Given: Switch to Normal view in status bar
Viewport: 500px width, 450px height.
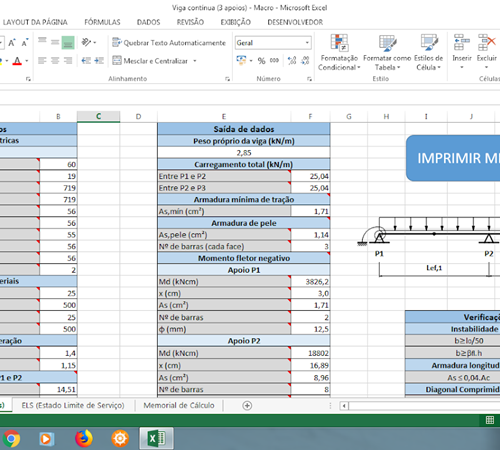Looking at the screenshot, I should click(x=490, y=420).
